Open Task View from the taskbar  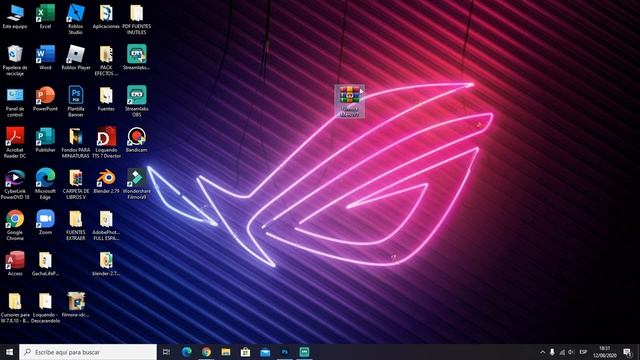tap(167, 352)
